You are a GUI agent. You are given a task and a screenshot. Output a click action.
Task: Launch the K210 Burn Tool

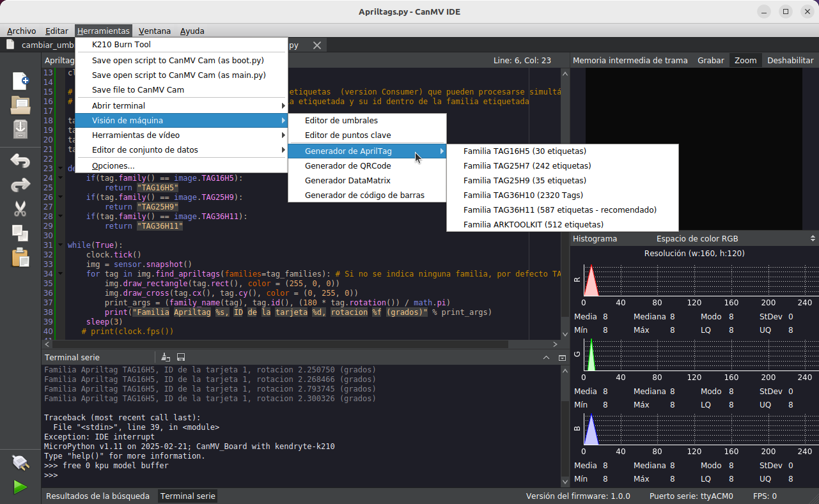[181, 45]
